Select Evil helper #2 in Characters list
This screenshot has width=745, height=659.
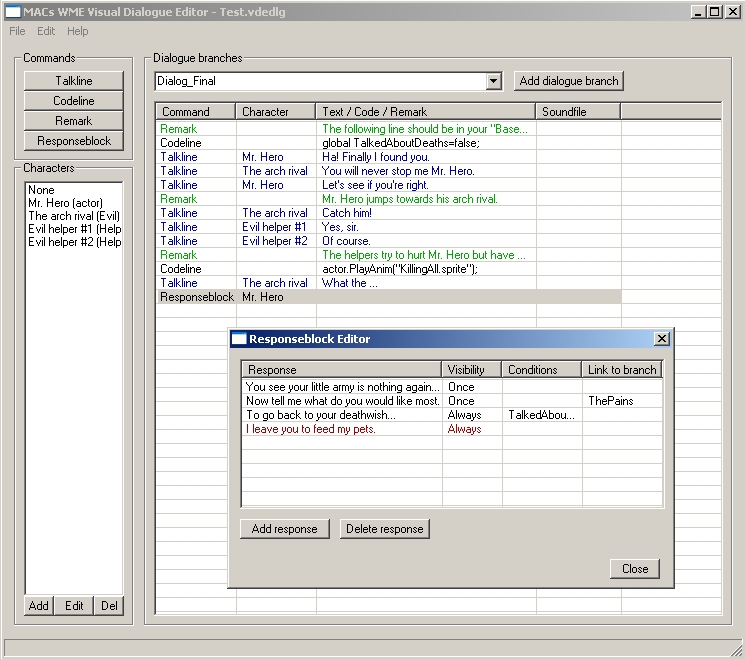pyautogui.click(x=74, y=242)
